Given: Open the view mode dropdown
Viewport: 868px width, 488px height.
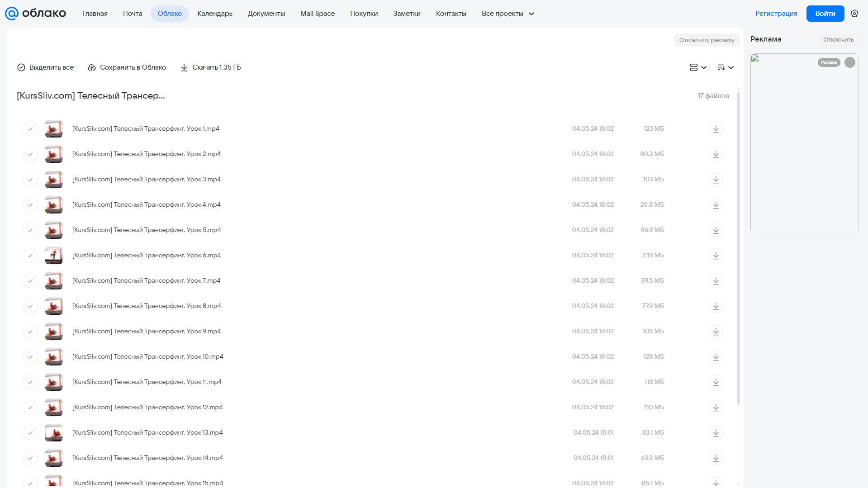Looking at the screenshot, I should [698, 67].
